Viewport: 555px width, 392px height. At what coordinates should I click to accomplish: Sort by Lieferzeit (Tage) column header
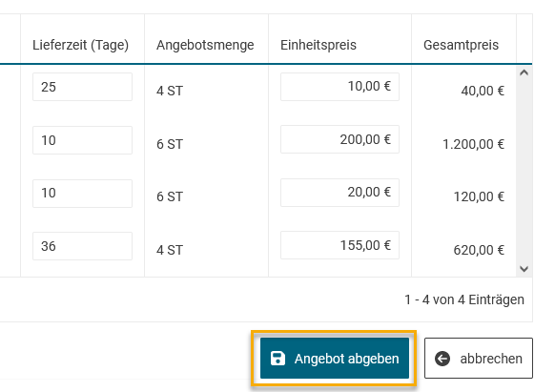tap(81, 45)
